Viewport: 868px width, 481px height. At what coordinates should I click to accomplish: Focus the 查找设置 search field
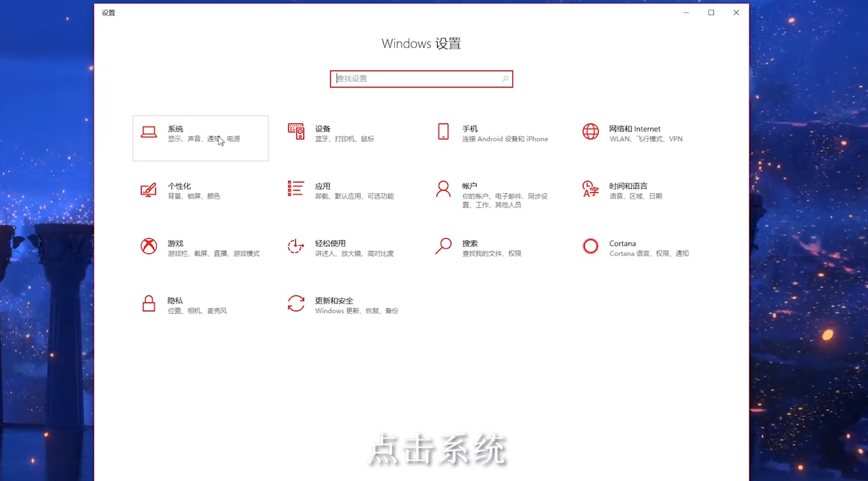click(421, 79)
